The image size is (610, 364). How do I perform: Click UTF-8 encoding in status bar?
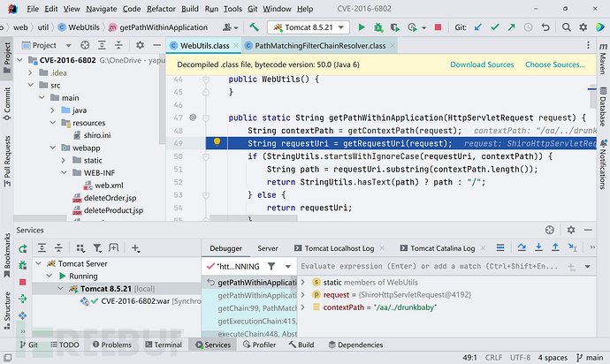pos(520,358)
